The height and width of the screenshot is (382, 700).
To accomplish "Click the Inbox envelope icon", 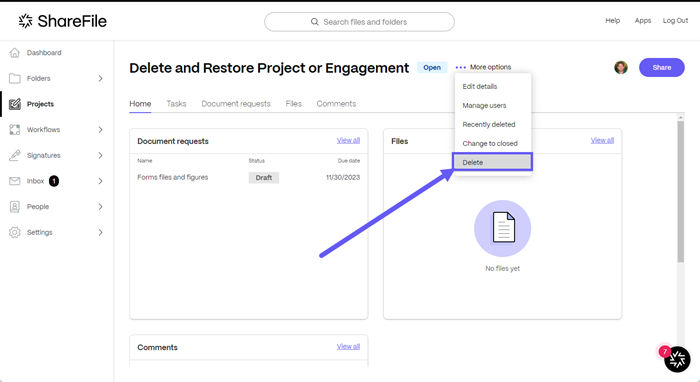I will (15, 181).
